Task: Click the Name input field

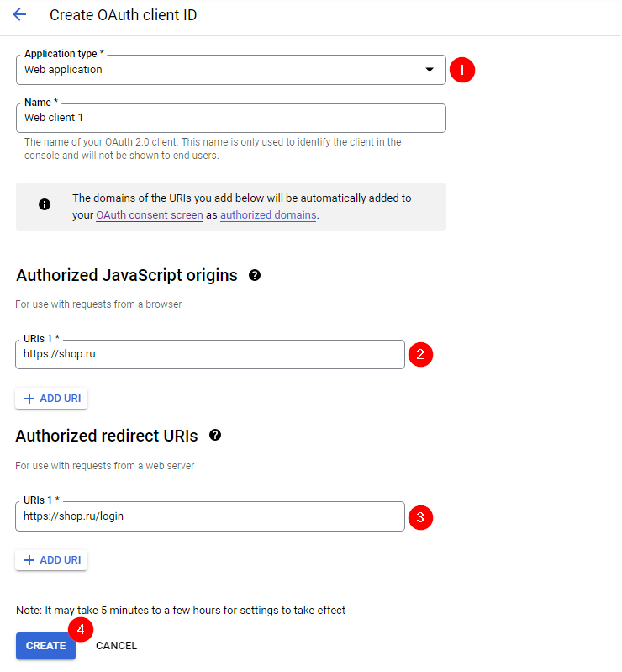Action: (230, 119)
